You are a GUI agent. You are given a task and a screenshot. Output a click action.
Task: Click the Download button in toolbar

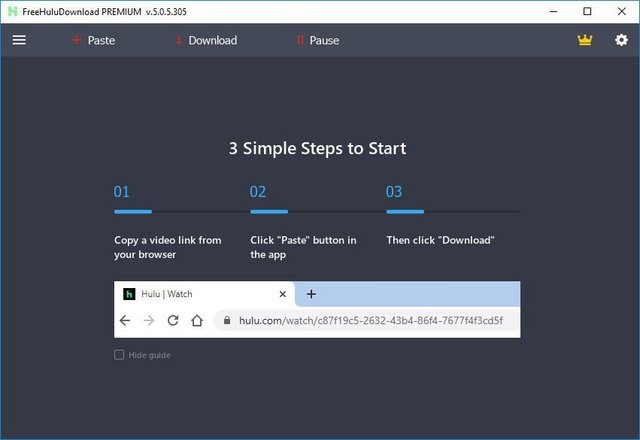pos(206,40)
